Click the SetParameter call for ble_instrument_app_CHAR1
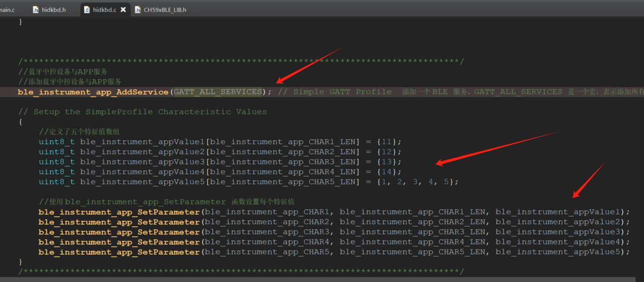Image resolution: width=644 pixels, height=282 pixels. [334, 212]
